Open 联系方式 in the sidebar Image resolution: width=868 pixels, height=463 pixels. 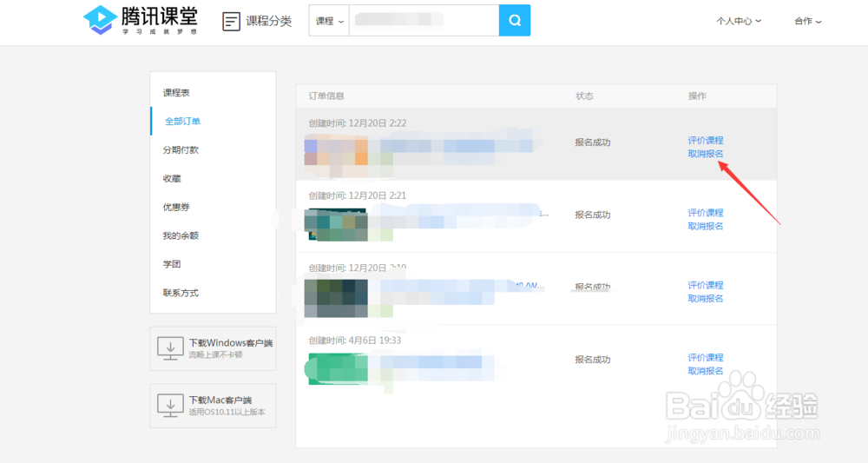click(181, 293)
